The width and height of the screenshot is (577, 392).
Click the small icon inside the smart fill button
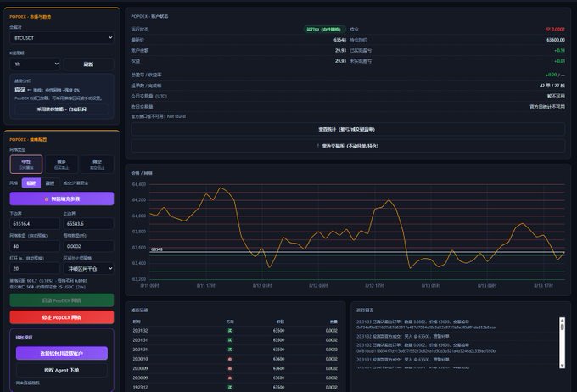47,199
